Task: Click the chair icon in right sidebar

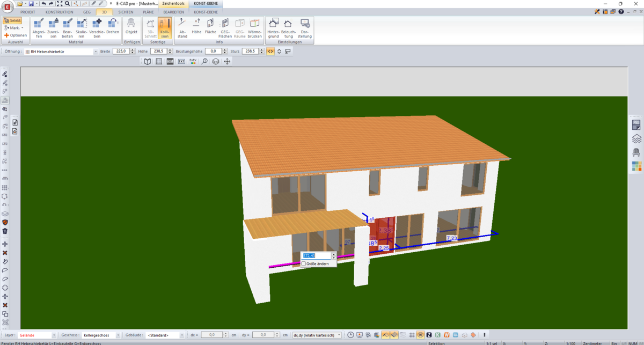Action: pyautogui.click(x=636, y=153)
